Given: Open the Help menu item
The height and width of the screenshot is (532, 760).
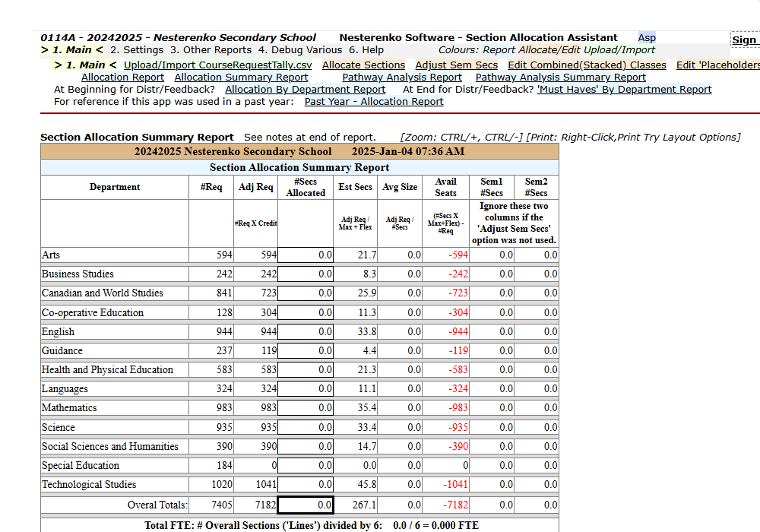Looking at the screenshot, I should pyautogui.click(x=366, y=50).
